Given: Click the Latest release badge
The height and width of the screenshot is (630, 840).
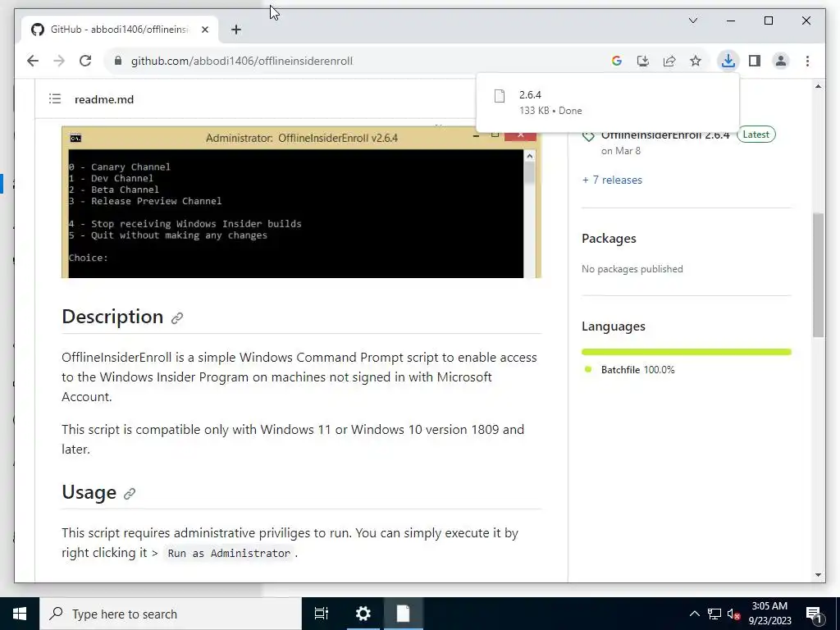Looking at the screenshot, I should click(756, 135).
